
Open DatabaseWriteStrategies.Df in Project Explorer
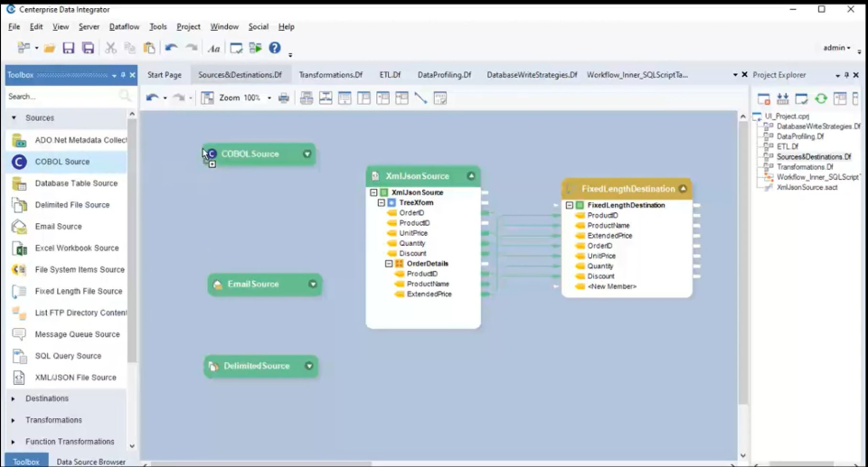pos(818,126)
